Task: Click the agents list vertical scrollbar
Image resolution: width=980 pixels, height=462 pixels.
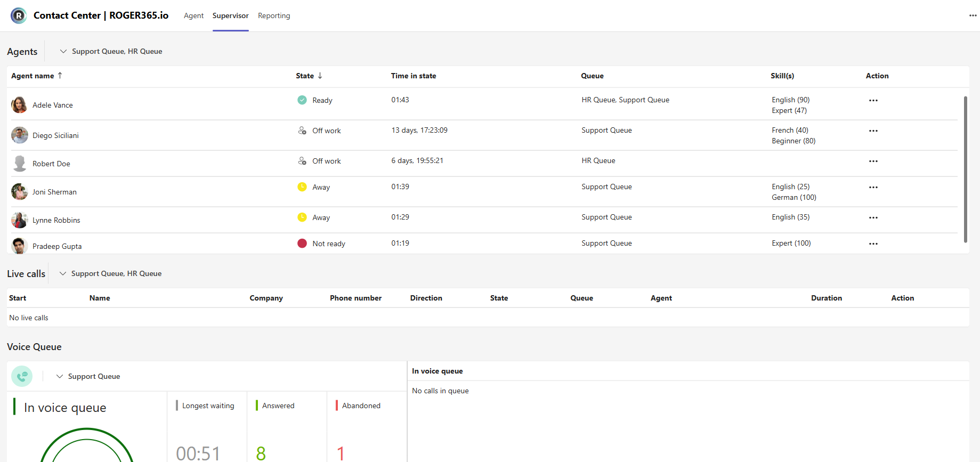Action: [965, 169]
